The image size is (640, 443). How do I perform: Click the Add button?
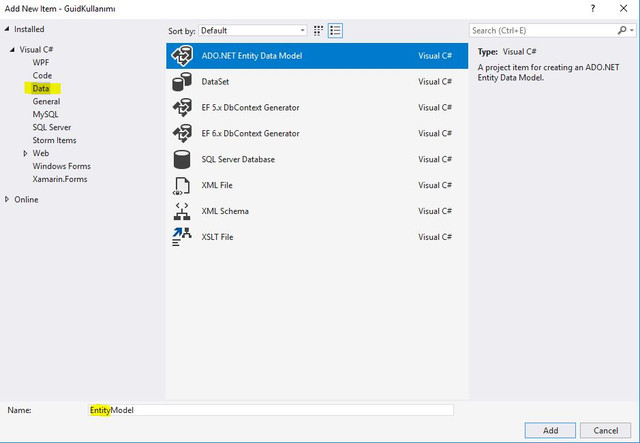point(550,430)
